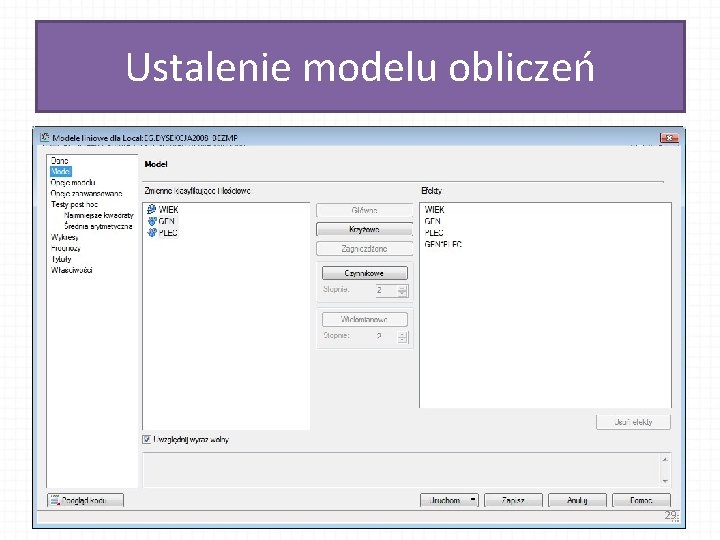Viewport: 720px width, 540px height.
Task: Close the Modele liniowe dialog window
Action: pos(669,138)
